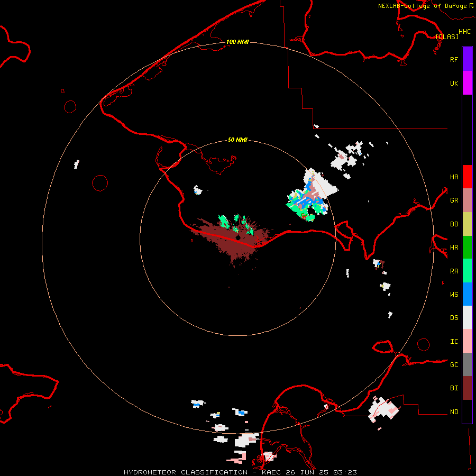Click the "03:23" timestamp text
This screenshot has width=476, height=476.
(x=345, y=472)
